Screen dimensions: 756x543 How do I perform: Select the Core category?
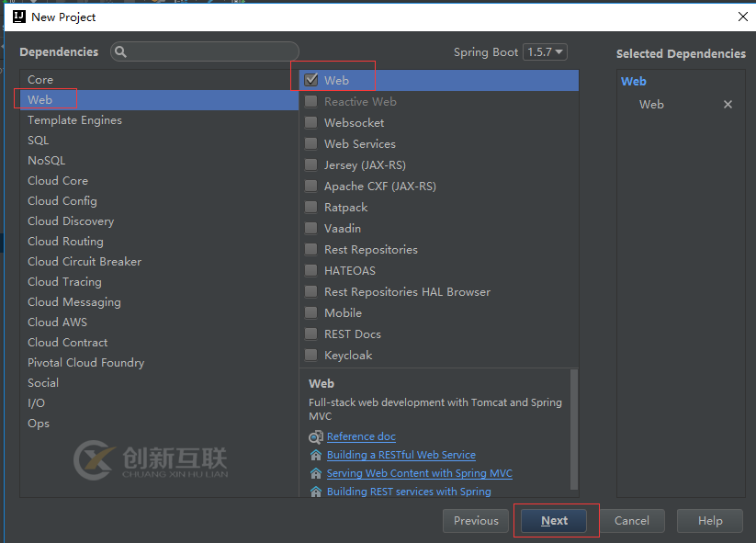pyautogui.click(x=159, y=80)
